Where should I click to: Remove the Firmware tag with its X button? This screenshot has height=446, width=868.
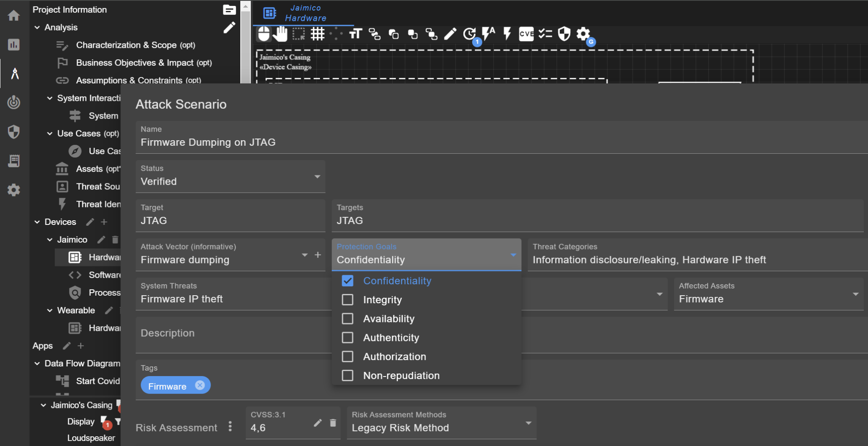pos(199,385)
